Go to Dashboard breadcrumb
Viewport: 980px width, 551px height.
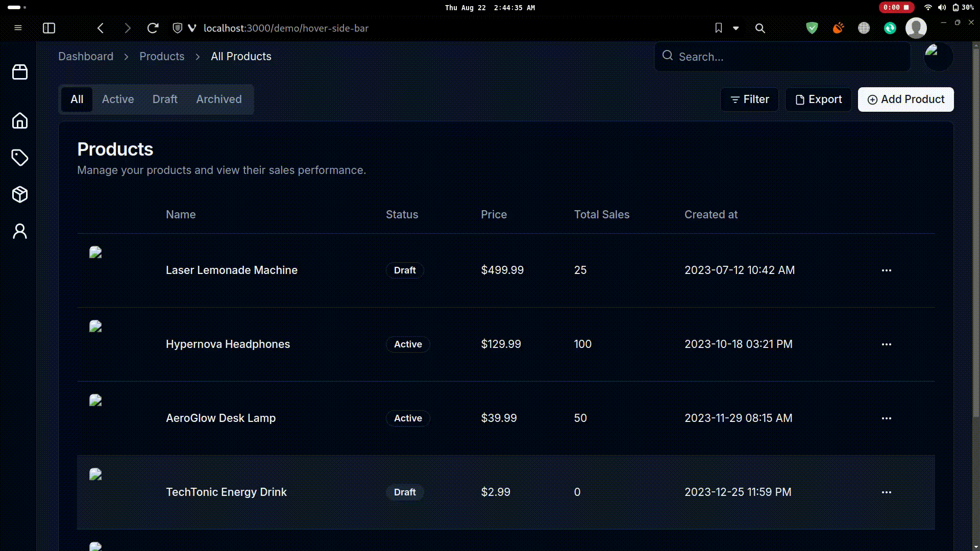[x=86, y=57]
